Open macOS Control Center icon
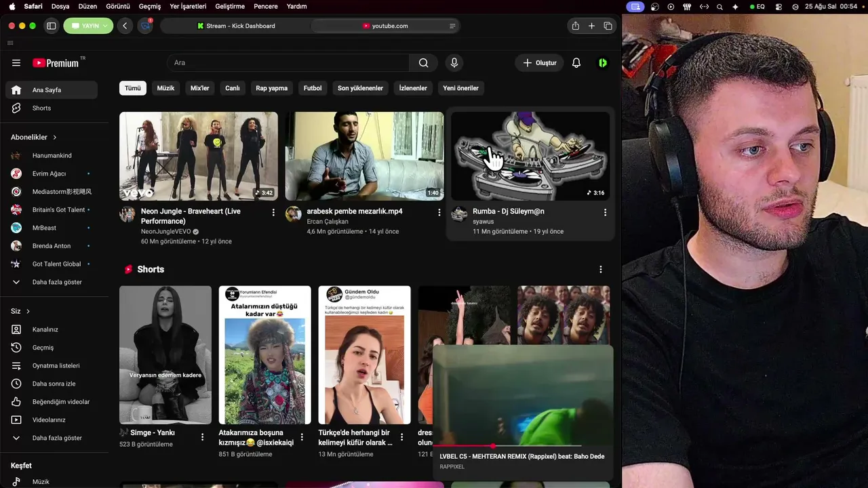The image size is (868, 488). 778,7
